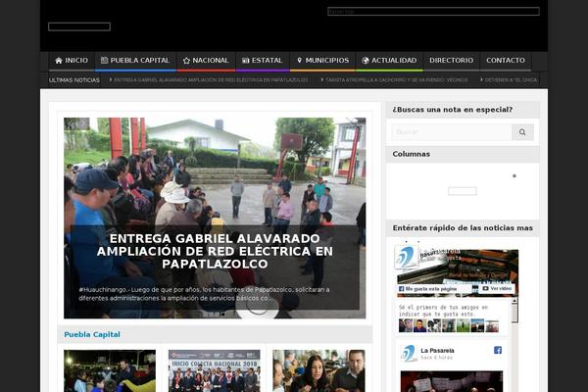Open ticker headline about taxista atropella
This screenshot has width=588, height=392.
point(395,80)
